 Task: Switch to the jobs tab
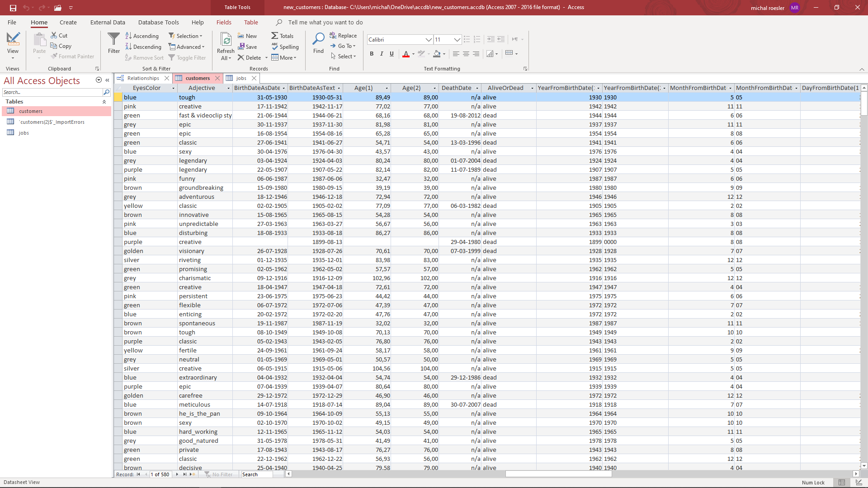pyautogui.click(x=241, y=78)
